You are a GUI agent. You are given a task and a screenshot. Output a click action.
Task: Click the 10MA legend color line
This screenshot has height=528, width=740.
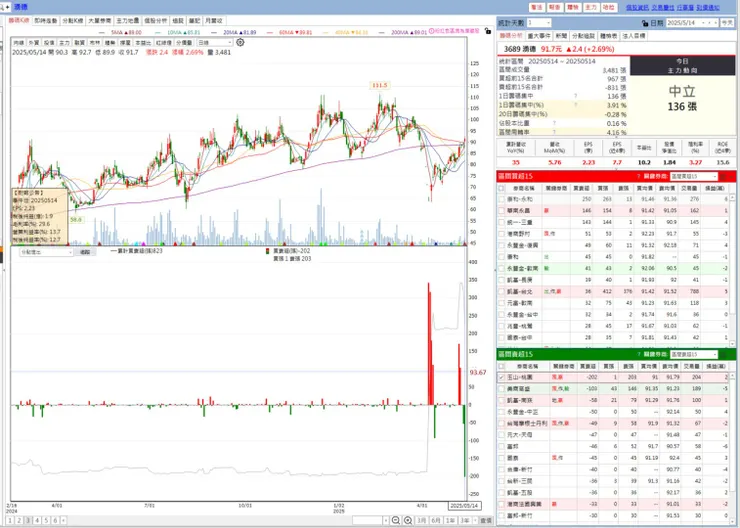tap(160, 32)
